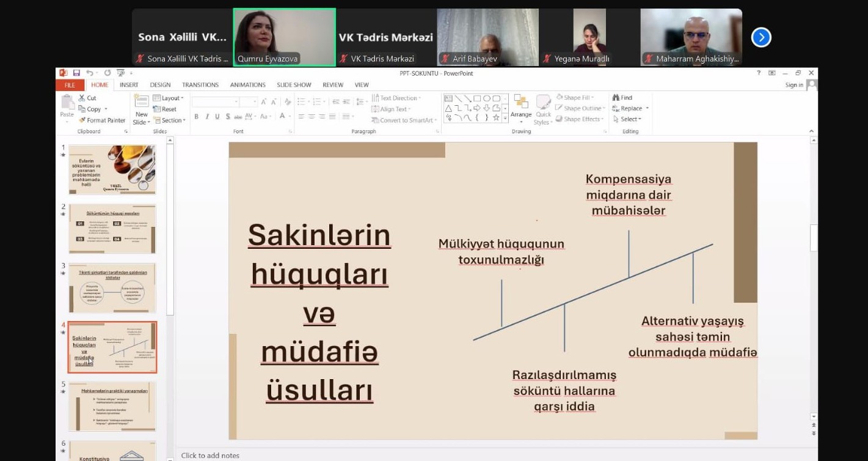Switch to the SLIDE SHOW tab
The height and width of the screenshot is (461, 868).
click(x=294, y=85)
